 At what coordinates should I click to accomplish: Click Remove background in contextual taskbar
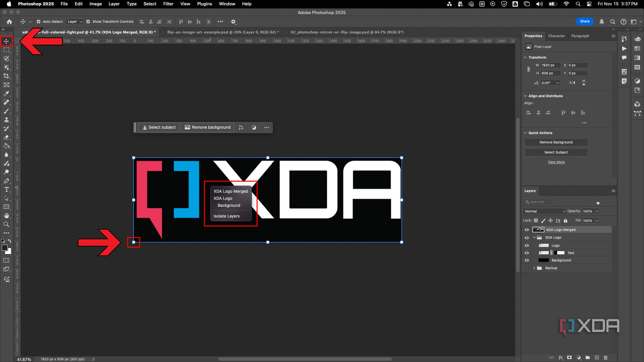point(208,128)
